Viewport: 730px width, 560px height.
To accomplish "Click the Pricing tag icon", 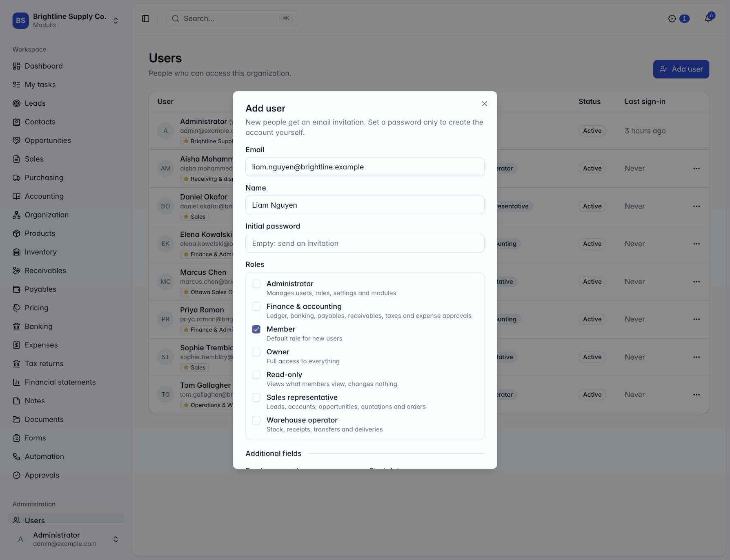I will point(16,308).
